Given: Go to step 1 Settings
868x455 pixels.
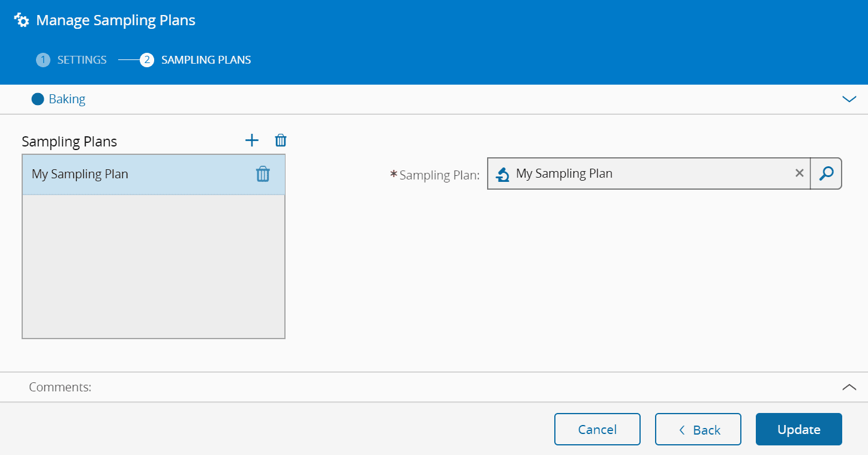Looking at the screenshot, I should coord(72,60).
